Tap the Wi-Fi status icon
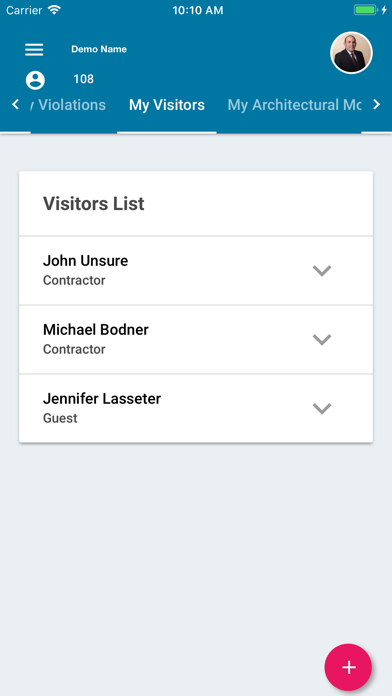The height and width of the screenshot is (696, 392). [55, 10]
